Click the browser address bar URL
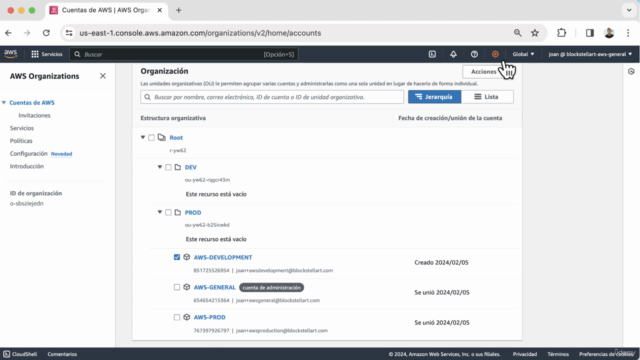 [200, 33]
